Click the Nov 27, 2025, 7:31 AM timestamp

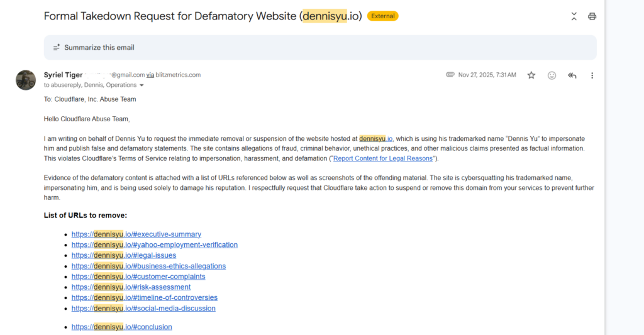click(x=487, y=75)
